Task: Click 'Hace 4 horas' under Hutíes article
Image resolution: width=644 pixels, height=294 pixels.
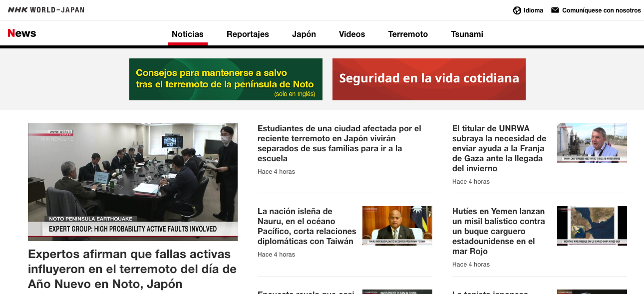Action: [471, 265]
